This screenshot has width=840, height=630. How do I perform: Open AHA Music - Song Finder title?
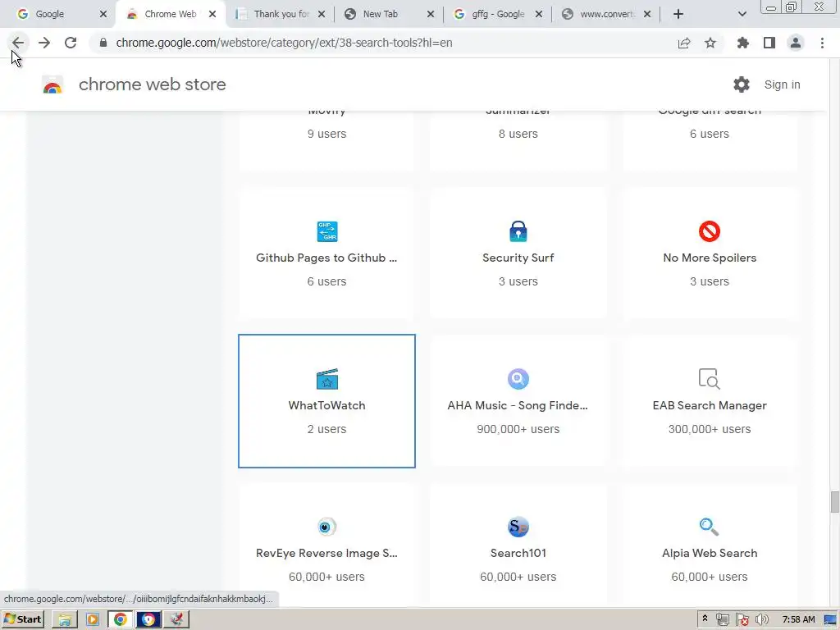518,405
